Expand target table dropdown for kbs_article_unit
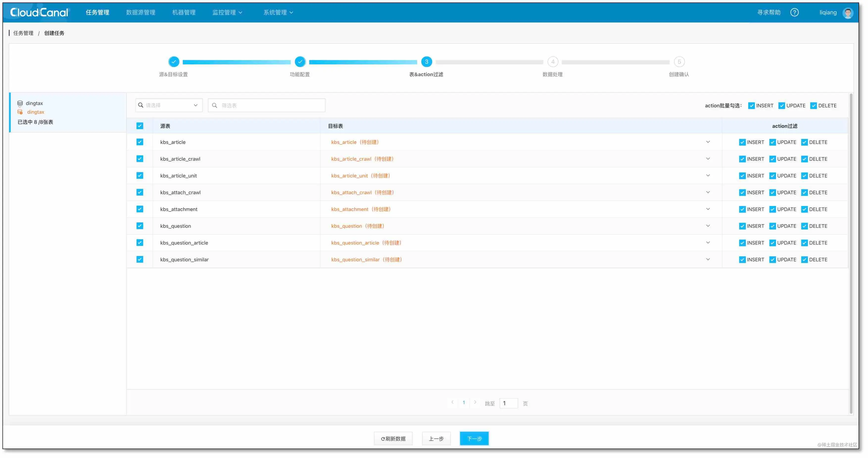868x458 pixels. 708,175
